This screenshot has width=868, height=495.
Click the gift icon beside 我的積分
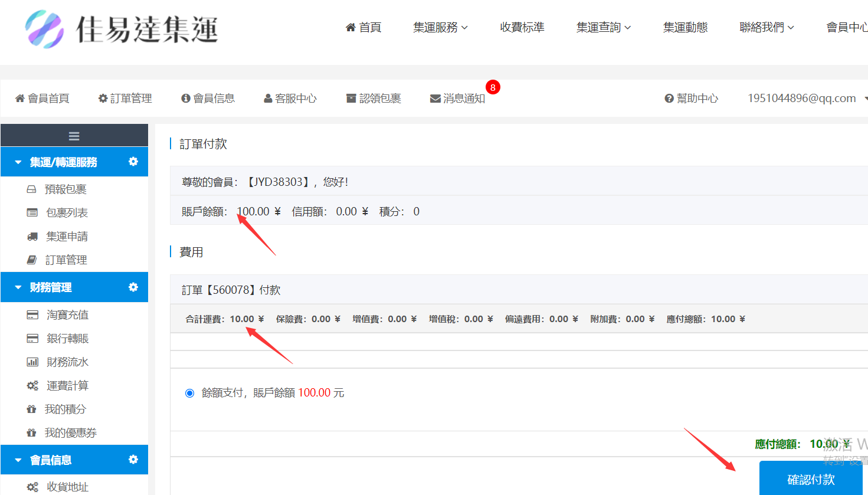(32, 409)
